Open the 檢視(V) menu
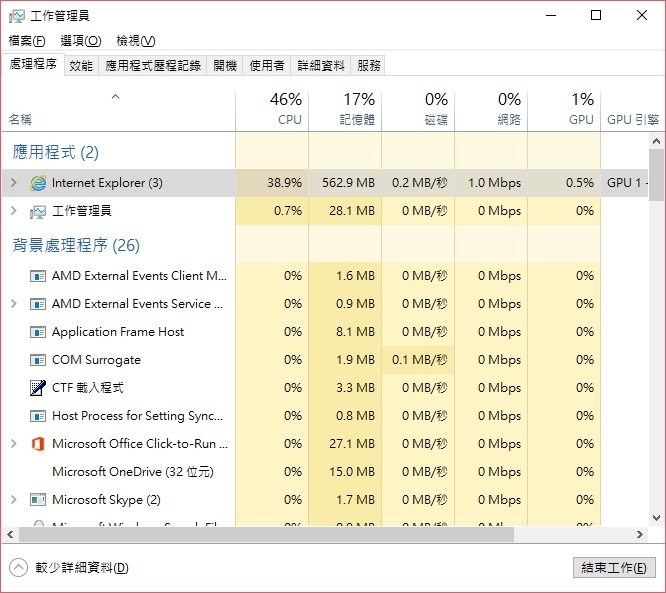Viewport: 666px width, 593px height. pos(136,41)
